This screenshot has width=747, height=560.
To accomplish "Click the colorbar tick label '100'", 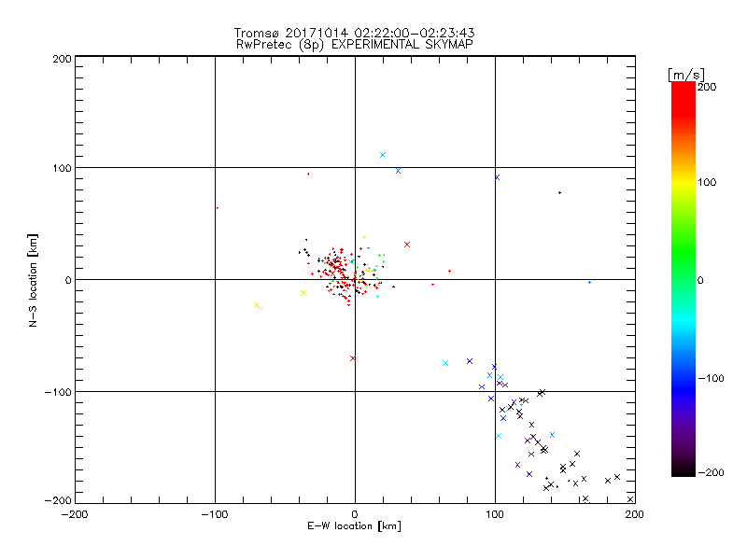I will click(x=707, y=182).
